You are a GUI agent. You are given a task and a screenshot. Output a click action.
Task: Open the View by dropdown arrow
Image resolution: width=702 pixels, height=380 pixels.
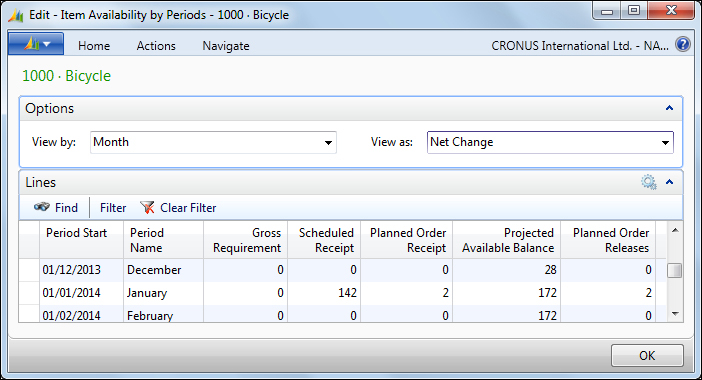click(x=328, y=143)
